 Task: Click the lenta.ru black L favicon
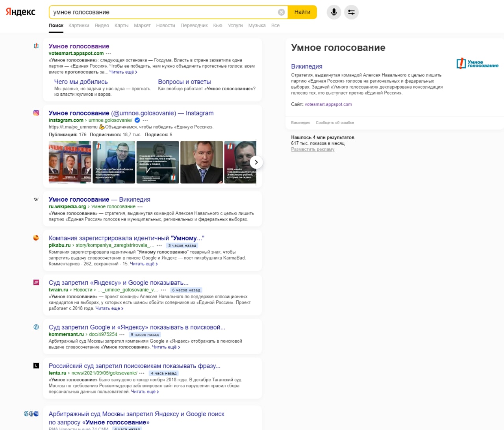pyautogui.click(x=36, y=366)
